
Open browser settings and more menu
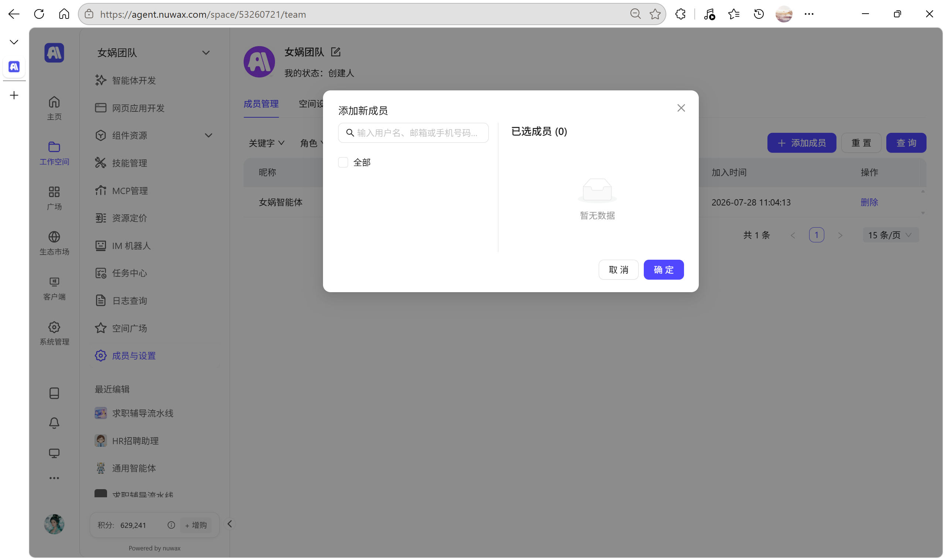[809, 14]
